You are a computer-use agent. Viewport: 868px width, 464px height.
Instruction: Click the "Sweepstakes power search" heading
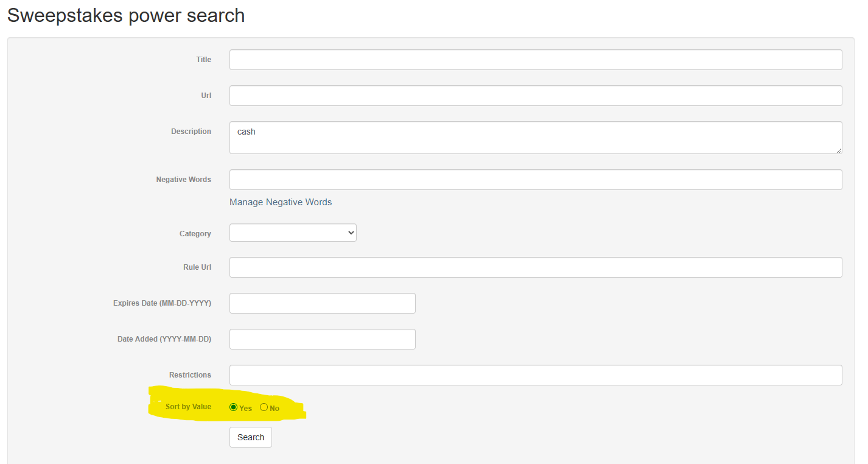[x=126, y=15]
